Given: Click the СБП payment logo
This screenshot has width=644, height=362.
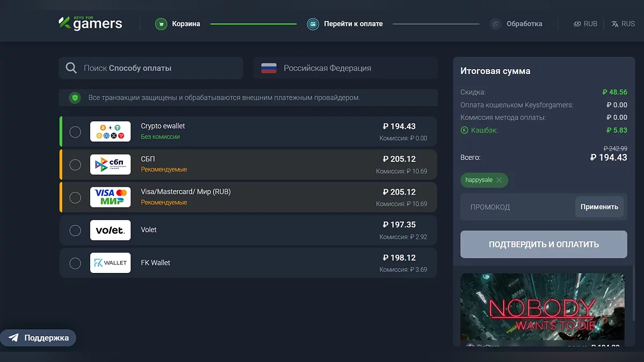Looking at the screenshot, I should pyautogui.click(x=110, y=165).
